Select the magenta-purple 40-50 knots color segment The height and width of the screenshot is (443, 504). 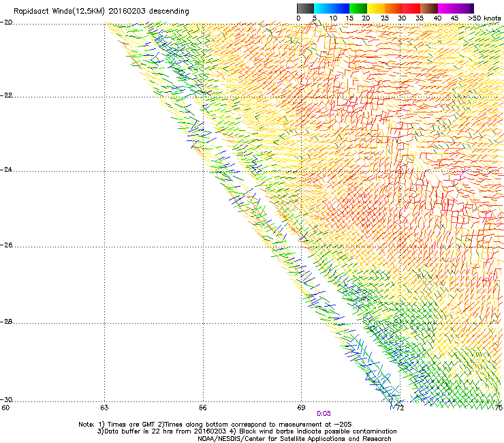pyautogui.click(x=456, y=8)
